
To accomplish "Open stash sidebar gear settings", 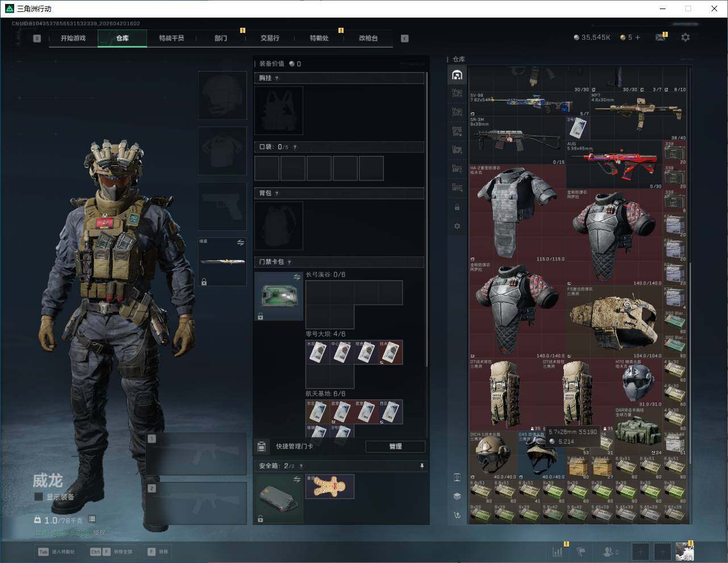I will [x=457, y=226].
